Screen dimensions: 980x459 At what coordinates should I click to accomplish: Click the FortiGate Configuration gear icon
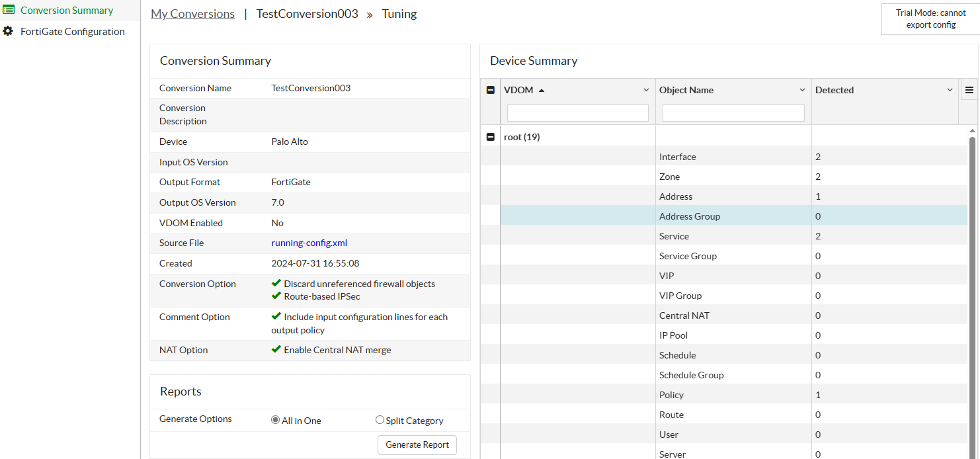[x=8, y=31]
